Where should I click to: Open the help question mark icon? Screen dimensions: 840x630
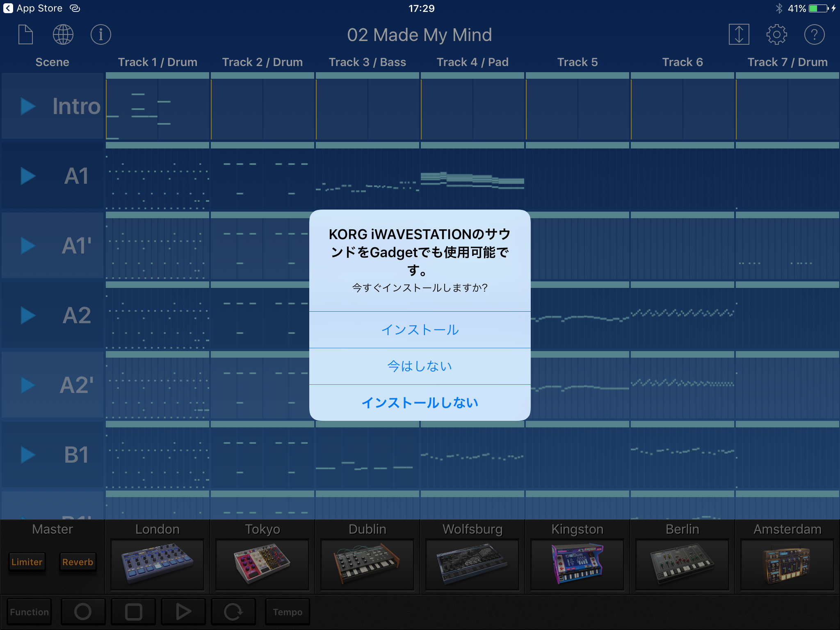point(814,34)
